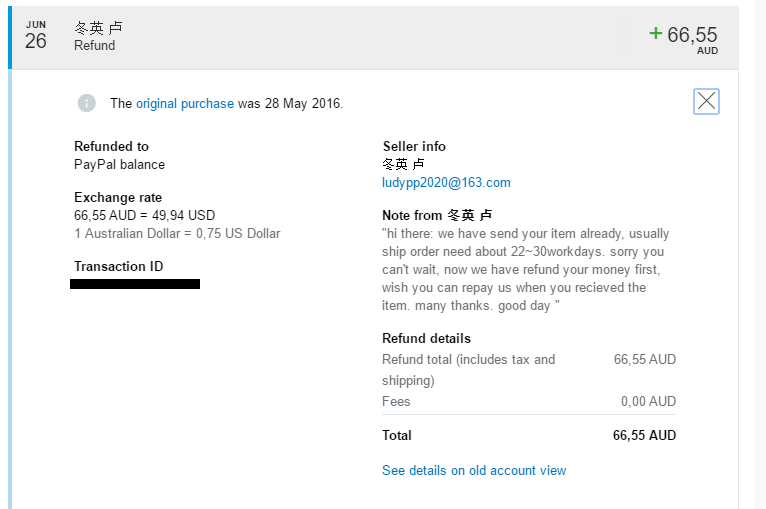
Task: Click the JUN 26 date label
Action: [x=36, y=36]
